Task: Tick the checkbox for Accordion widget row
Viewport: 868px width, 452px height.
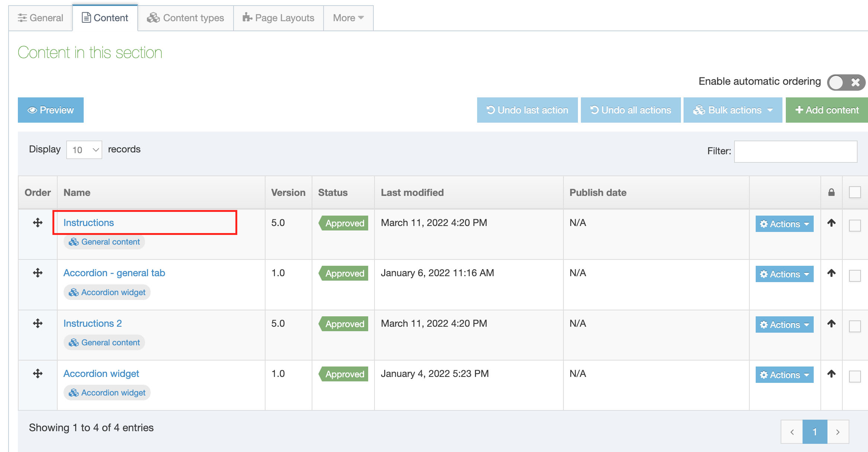Action: (x=855, y=377)
